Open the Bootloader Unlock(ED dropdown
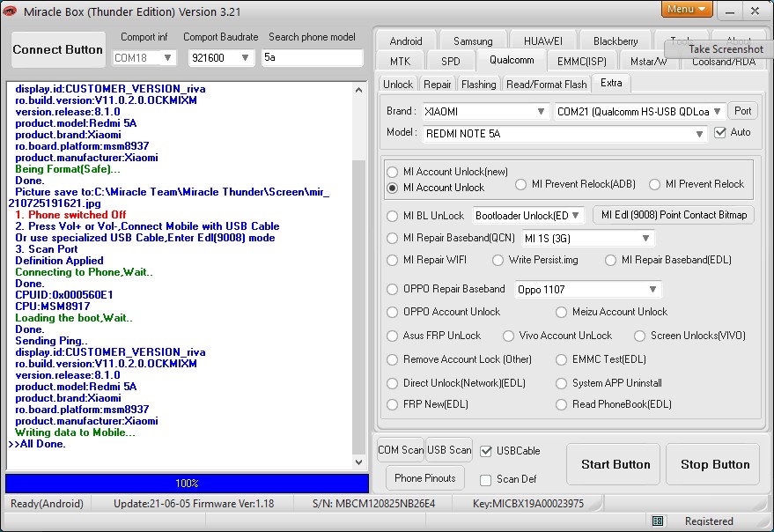774x532 pixels. click(x=528, y=216)
